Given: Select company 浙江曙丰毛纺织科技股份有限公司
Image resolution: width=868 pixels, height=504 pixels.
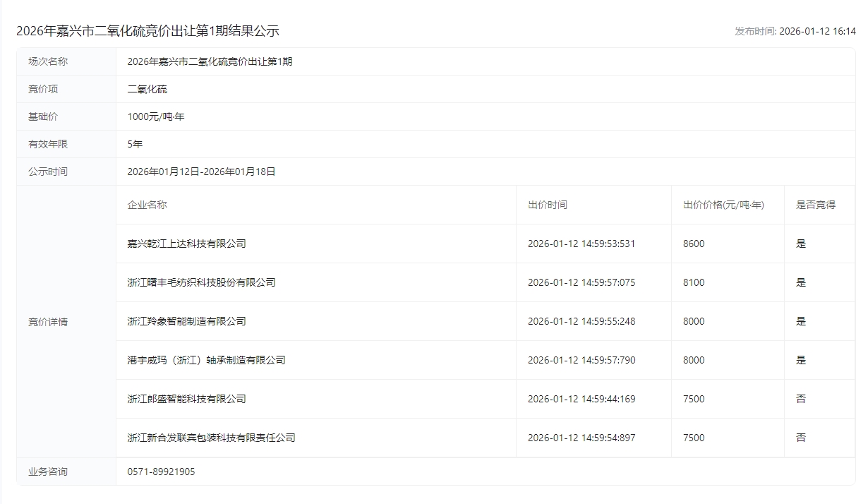Looking at the screenshot, I should [201, 282].
